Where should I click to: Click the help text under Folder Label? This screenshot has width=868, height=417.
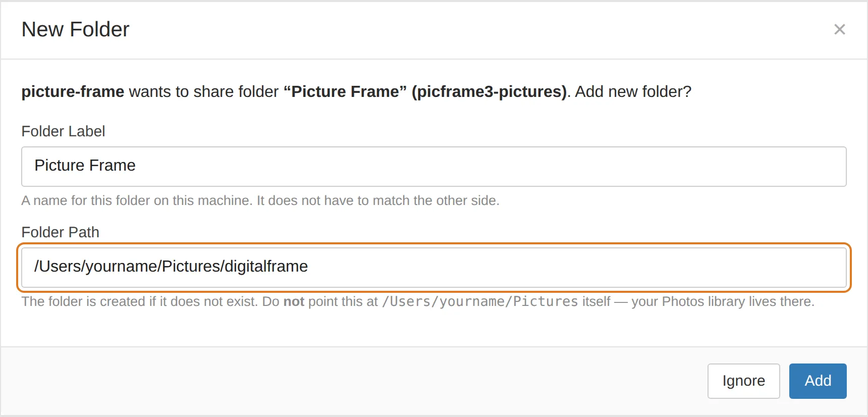(260, 200)
